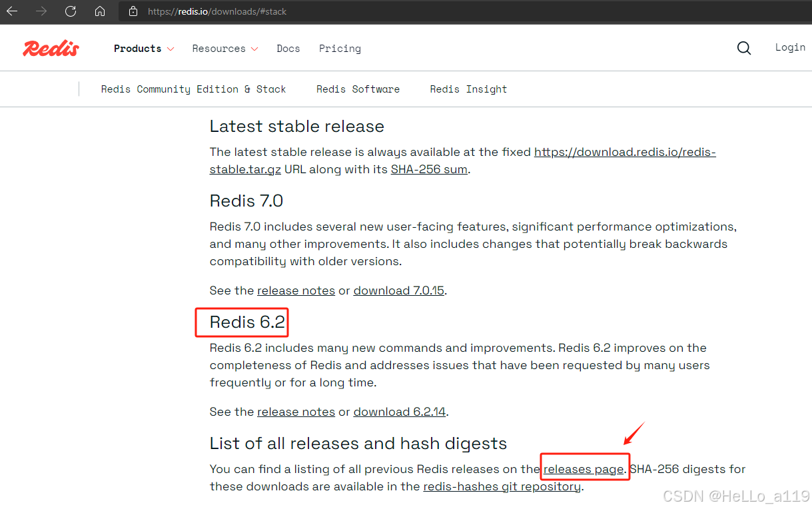Click the browser forward arrow
Image resolution: width=812 pixels, height=509 pixels.
41,11
